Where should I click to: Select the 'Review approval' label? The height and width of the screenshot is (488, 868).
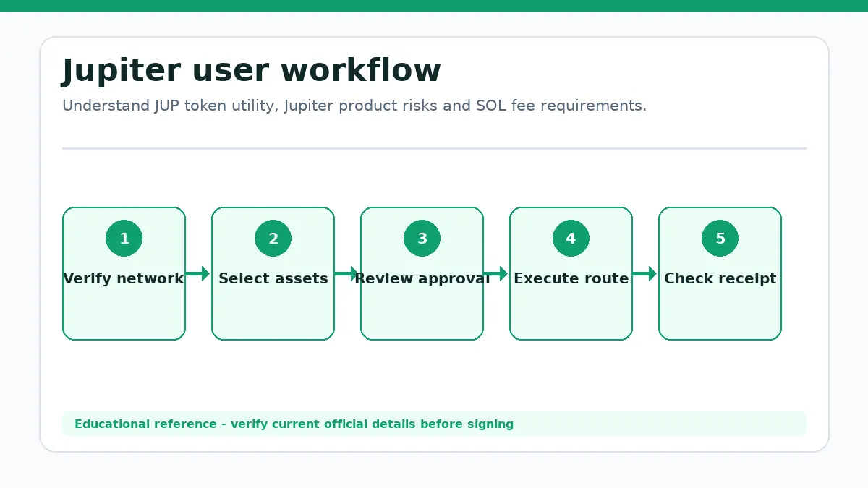click(x=422, y=278)
